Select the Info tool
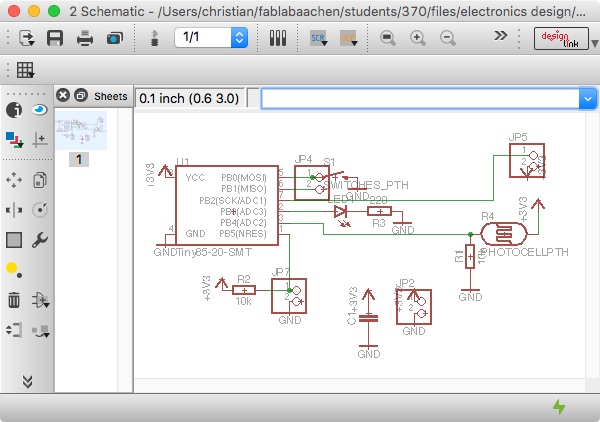 pos(14,110)
